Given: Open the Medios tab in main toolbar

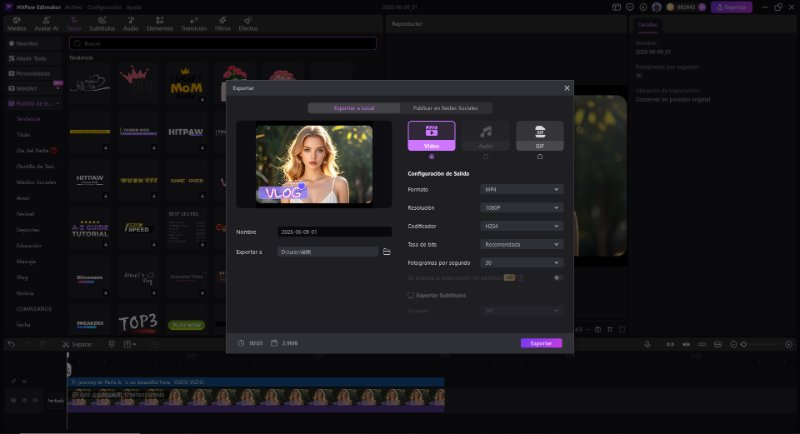Looking at the screenshot, I should click(x=16, y=24).
